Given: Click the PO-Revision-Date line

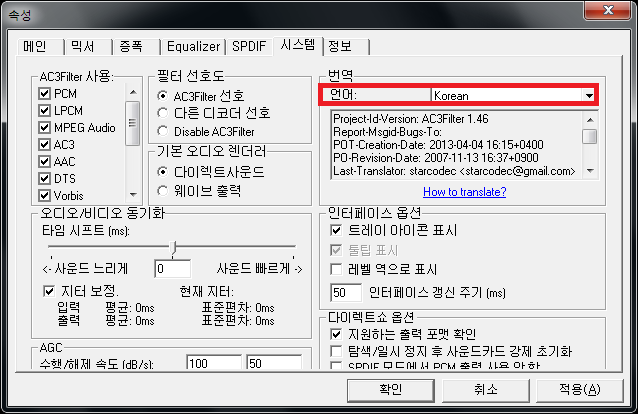Looking at the screenshot, I should click(436, 158).
